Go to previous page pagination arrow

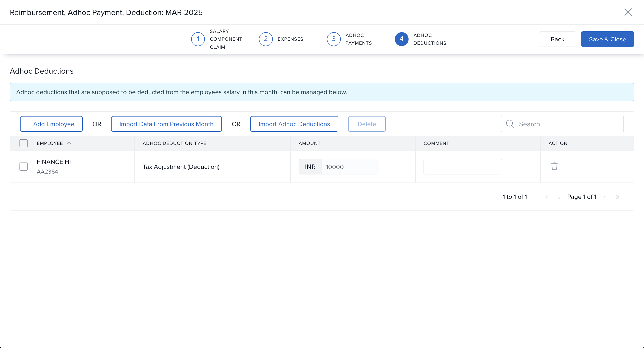pyautogui.click(x=559, y=197)
